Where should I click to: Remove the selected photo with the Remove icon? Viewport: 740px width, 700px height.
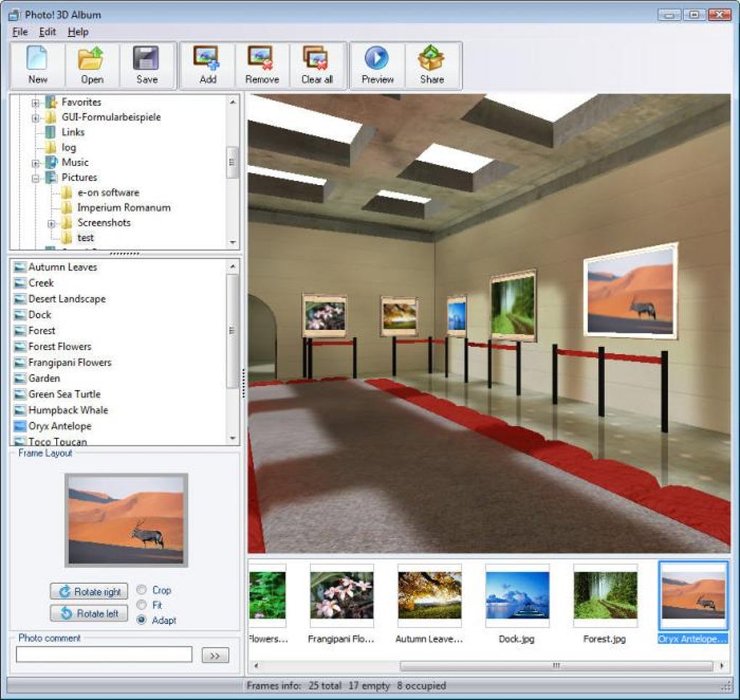click(x=262, y=65)
